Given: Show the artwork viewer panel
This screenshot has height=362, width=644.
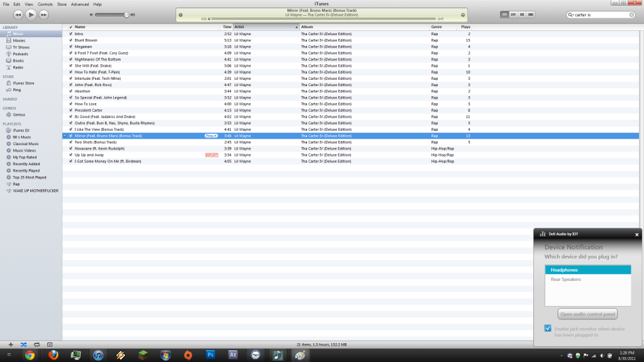Looking at the screenshot, I should 50,345.
